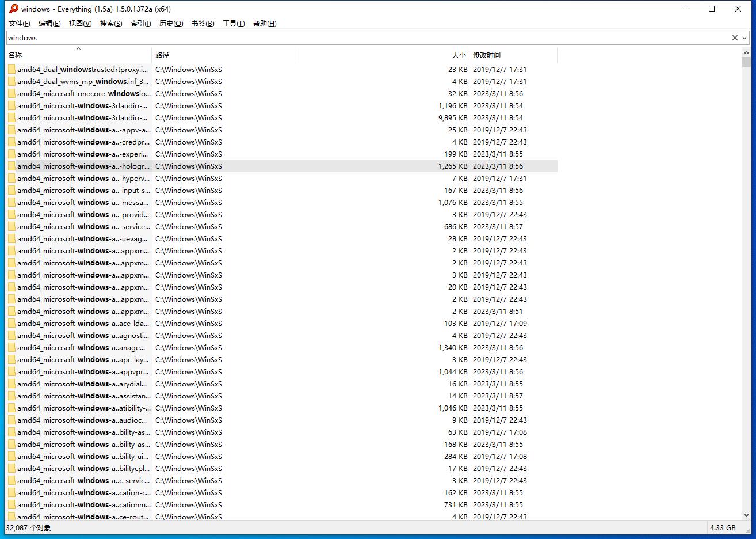Click folder icon of the -input-s row

pos(12,190)
